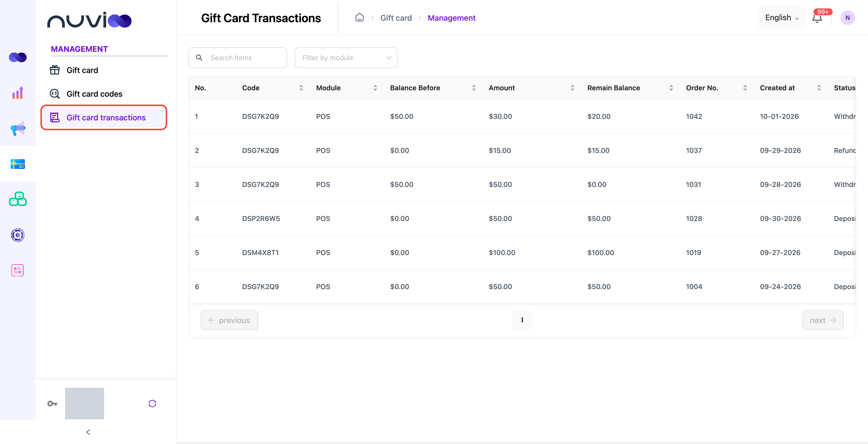Sort the table by Code column
868x444 pixels.
[x=301, y=88]
